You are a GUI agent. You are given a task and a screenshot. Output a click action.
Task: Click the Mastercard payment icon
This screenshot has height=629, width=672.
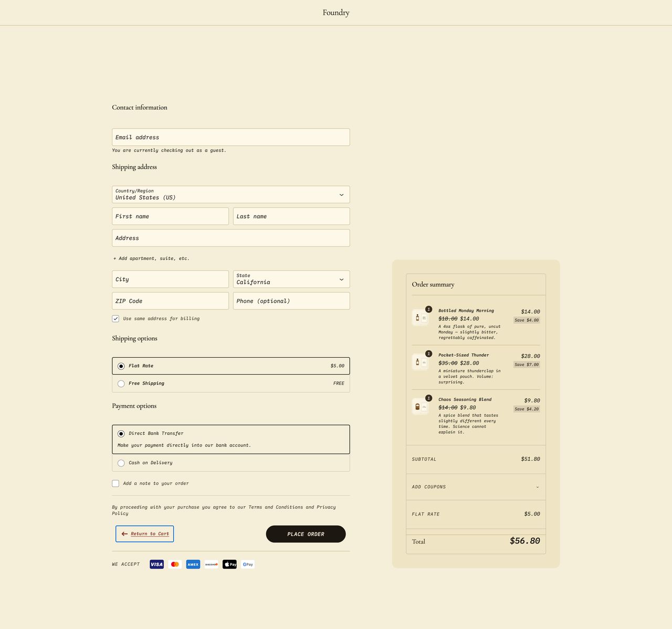coord(175,564)
